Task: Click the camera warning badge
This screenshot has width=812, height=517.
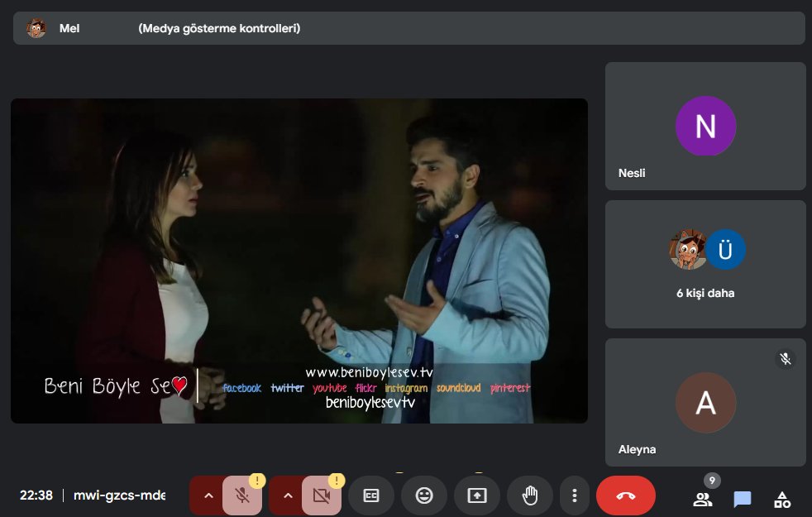Action: [336, 481]
